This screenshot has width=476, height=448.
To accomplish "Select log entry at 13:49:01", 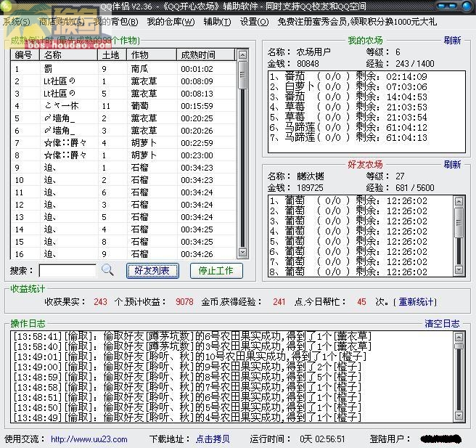I will coord(190,357).
